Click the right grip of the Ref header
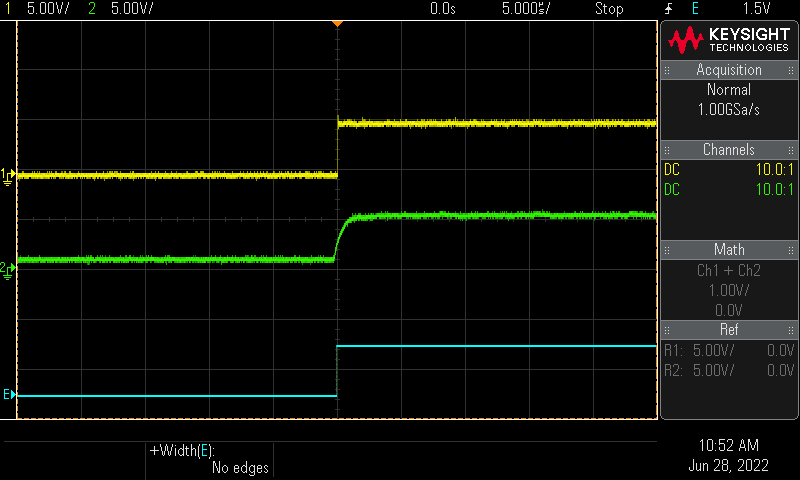 click(x=791, y=331)
